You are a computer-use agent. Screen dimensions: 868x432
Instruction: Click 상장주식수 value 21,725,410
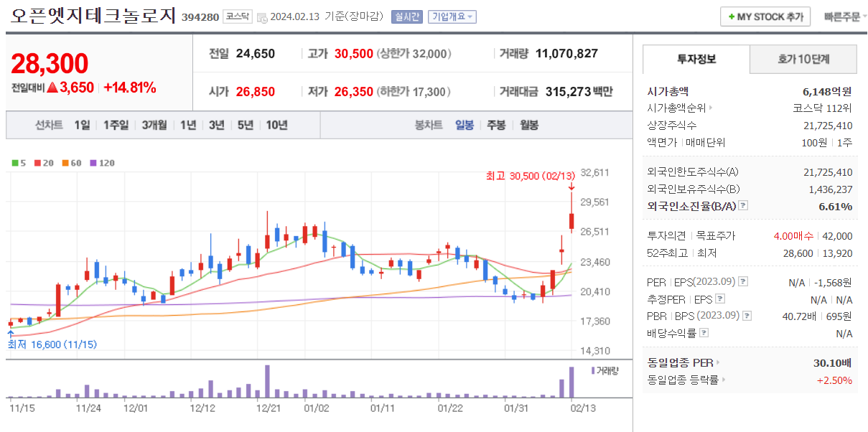828,126
